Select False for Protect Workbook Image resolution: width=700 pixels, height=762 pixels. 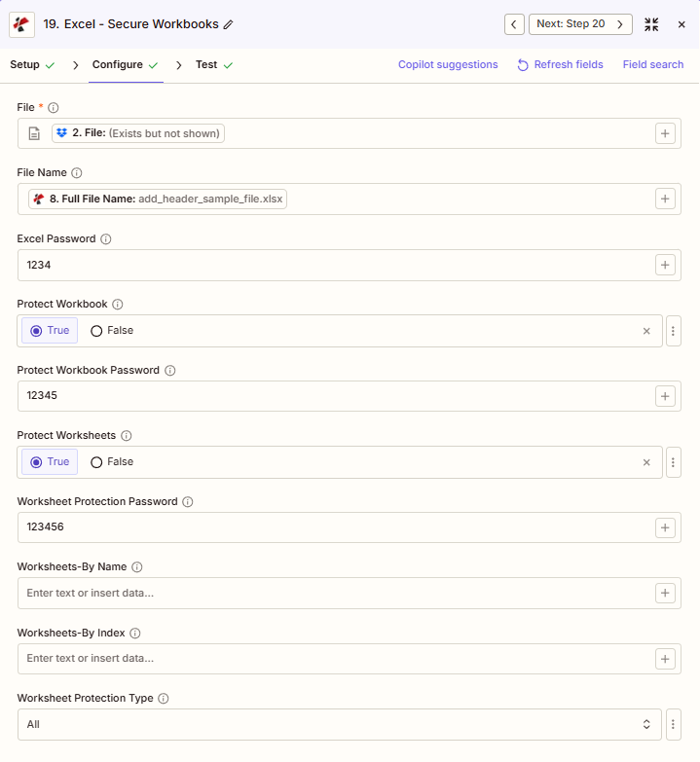click(112, 331)
